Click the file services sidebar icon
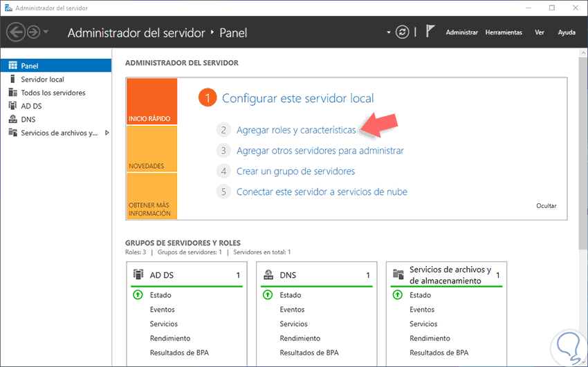 (12, 133)
